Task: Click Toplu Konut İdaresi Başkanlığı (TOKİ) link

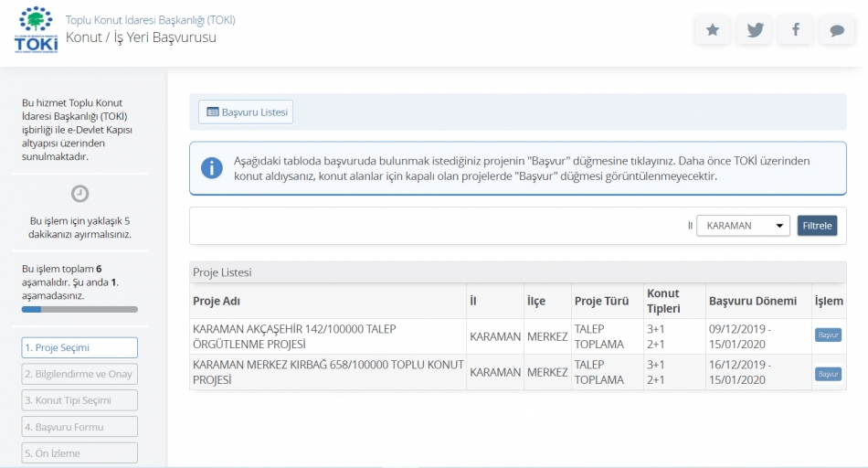Action: (151, 20)
